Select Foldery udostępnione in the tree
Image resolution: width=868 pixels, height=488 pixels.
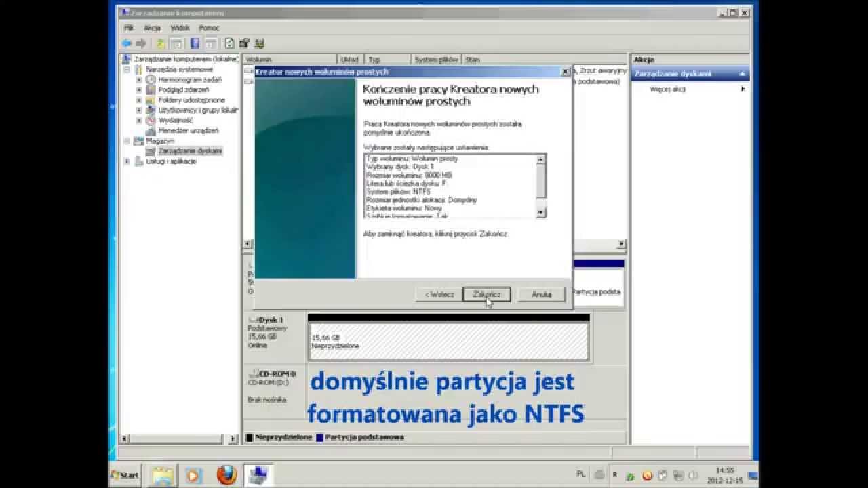pyautogui.click(x=191, y=100)
